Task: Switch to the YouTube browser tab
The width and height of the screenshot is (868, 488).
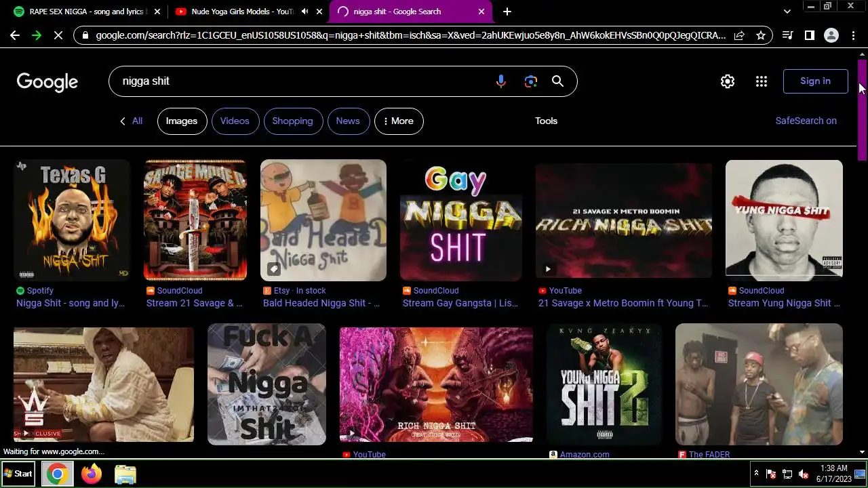Action: pos(248,12)
